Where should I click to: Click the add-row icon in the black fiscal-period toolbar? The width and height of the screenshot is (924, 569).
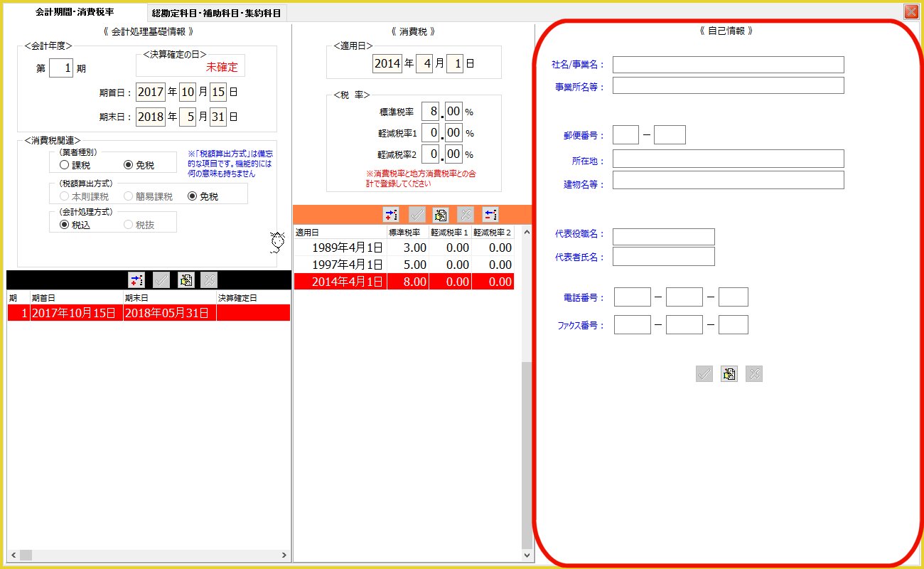point(136,280)
